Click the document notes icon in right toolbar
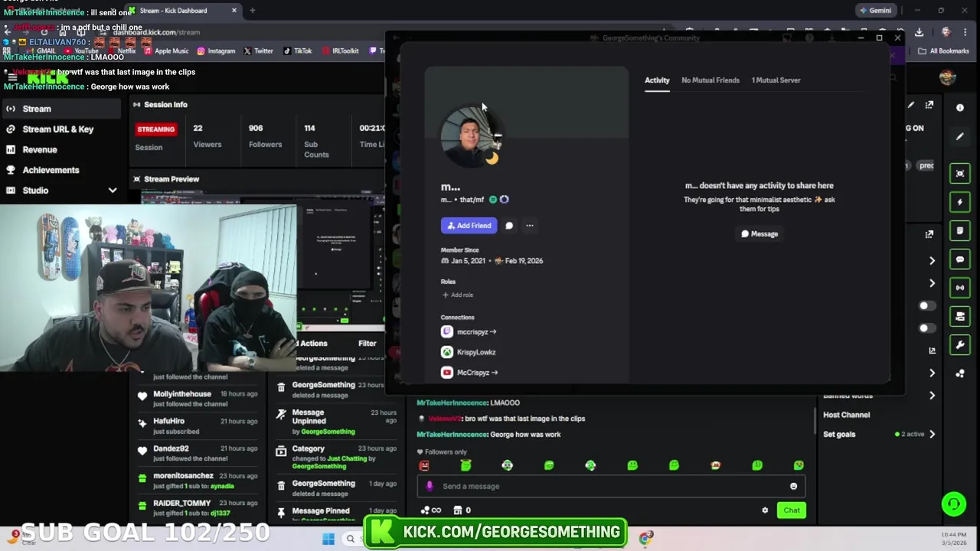 (960, 230)
